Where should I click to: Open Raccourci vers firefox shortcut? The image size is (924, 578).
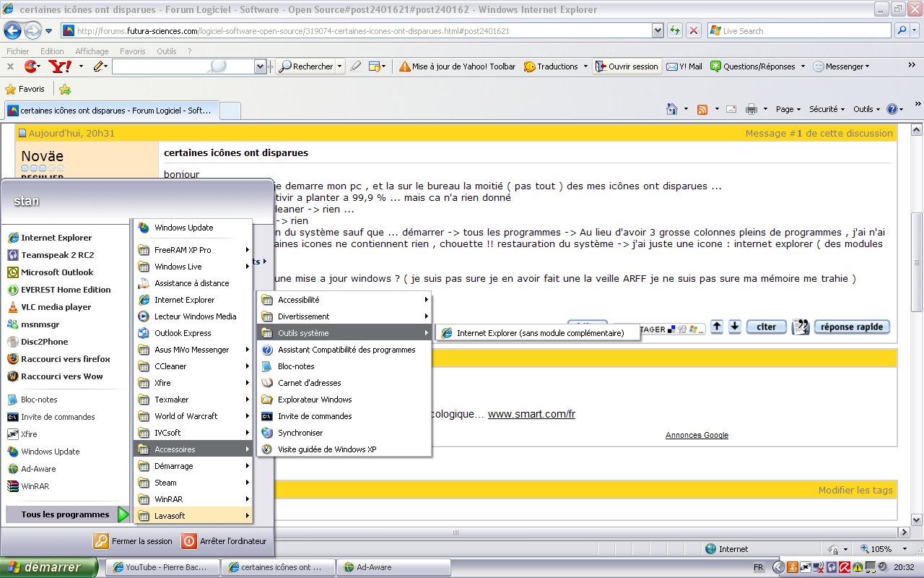(x=58, y=359)
